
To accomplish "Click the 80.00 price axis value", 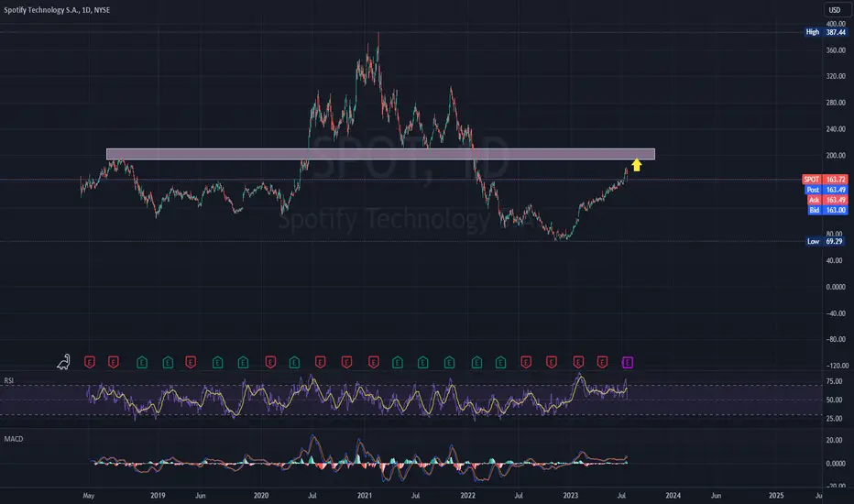I will tap(834, 234).
